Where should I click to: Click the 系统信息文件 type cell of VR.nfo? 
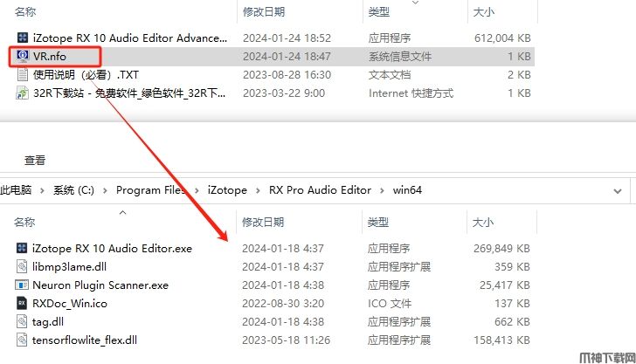pyautogui.click(x=400, y=57)
